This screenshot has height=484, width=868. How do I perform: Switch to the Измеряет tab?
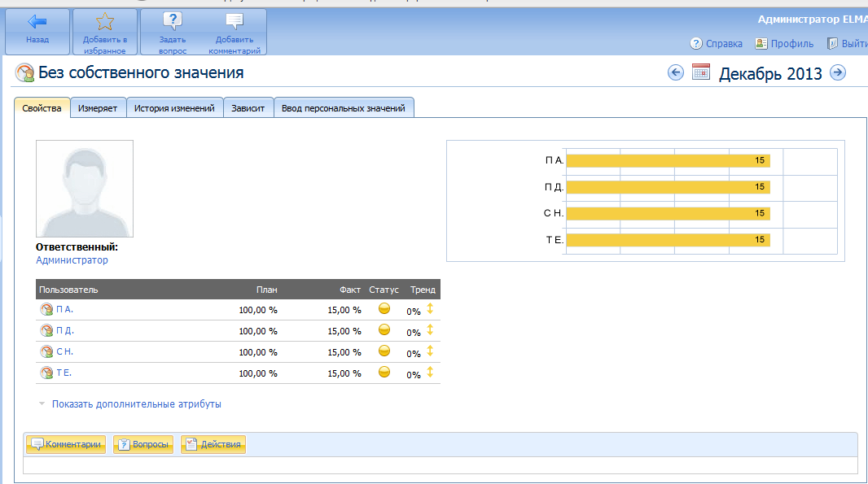(98, 108)
